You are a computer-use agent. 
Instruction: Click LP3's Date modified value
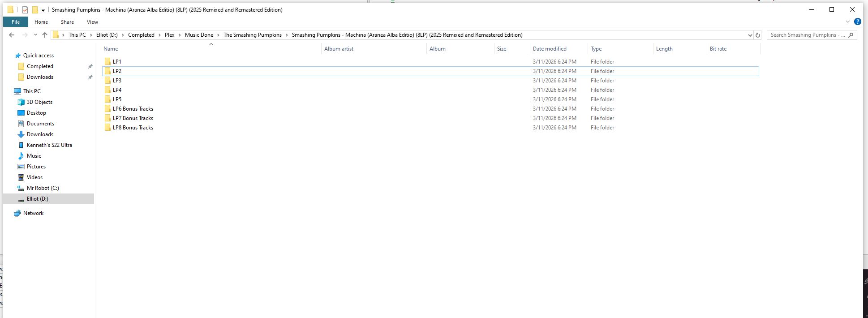click(x=554, y=81)
